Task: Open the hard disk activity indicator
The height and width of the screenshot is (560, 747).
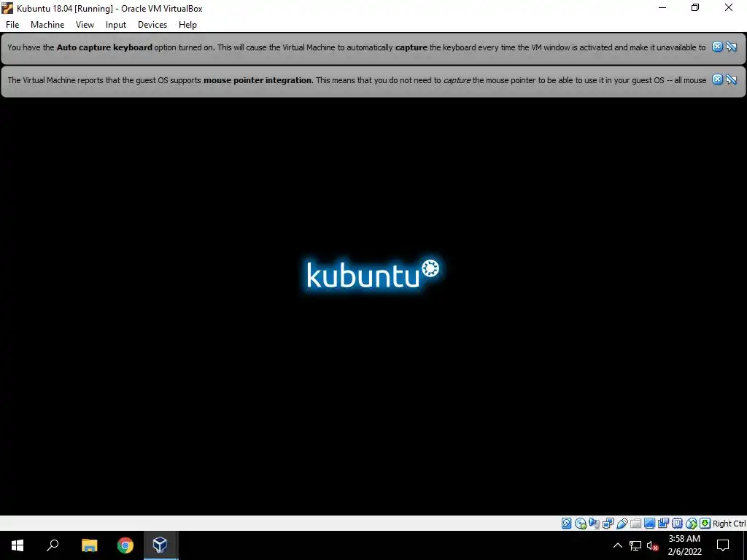Action: click(566, 524)
